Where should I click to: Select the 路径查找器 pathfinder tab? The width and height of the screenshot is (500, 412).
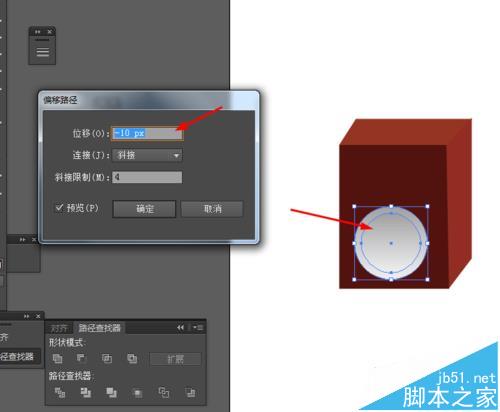[x=99, y=328]
